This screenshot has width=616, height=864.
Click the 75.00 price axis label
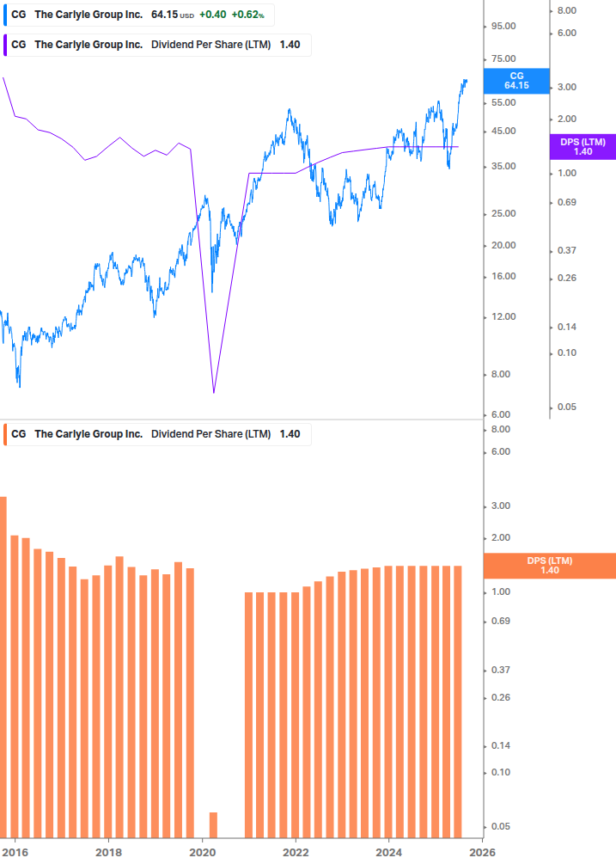click(503, 59)
